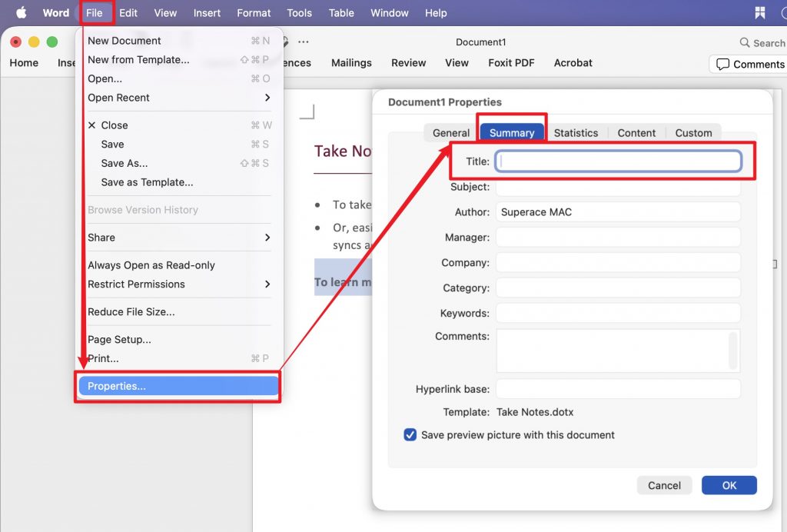Click the Comments speech bubble icon
Viewport: 787px width, 532px height.
(x=722, y=65)
